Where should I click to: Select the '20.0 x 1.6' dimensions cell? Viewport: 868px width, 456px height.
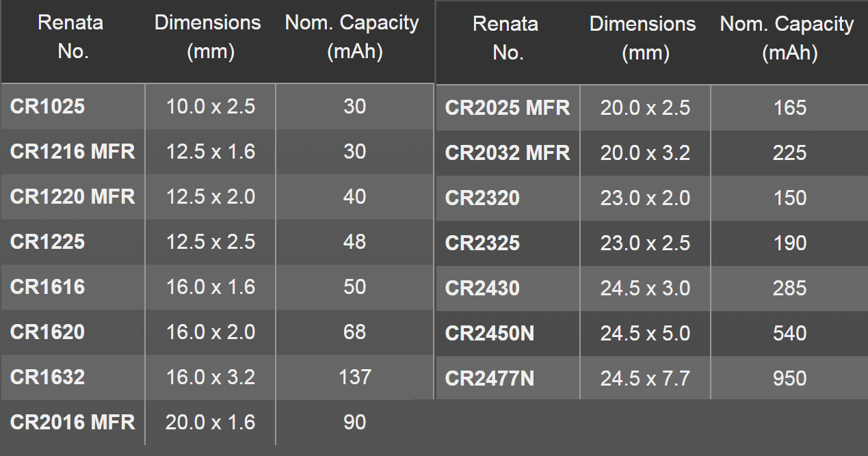click(x=211, y=423)
